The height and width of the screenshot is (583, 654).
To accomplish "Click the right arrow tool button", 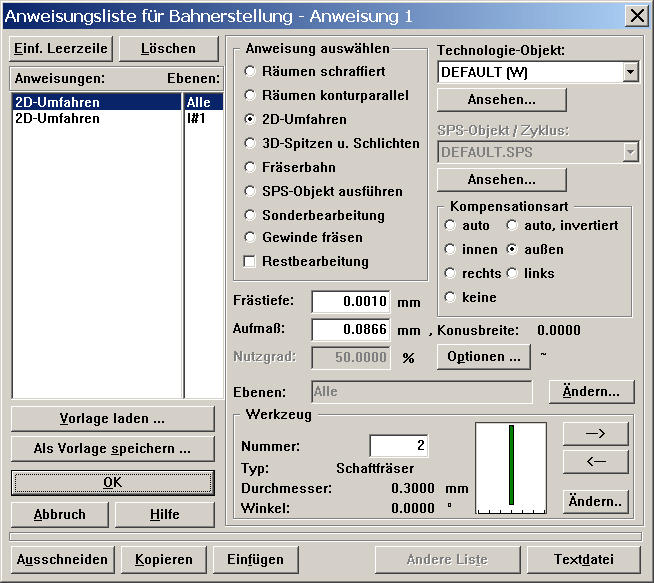I will (x=595, y=433).
